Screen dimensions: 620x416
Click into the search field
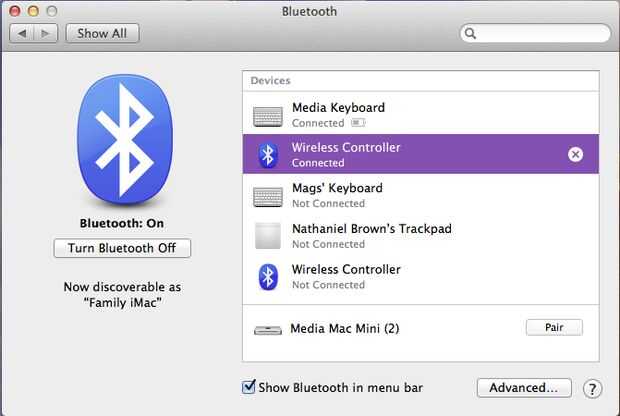(x=540, y=34)
